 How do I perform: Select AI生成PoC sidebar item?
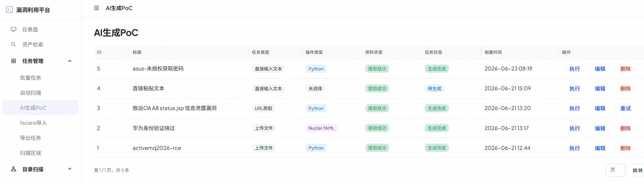pos(40,108)
